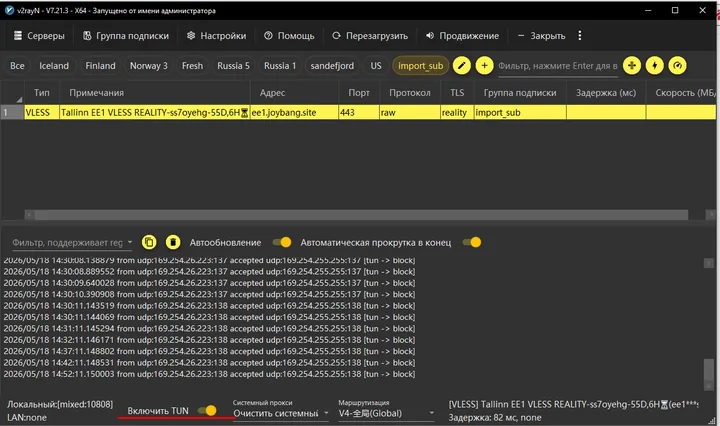The height and width of the screenshot is (426, 720).
Task: Click the copy log icon
Action: point(149,242)
